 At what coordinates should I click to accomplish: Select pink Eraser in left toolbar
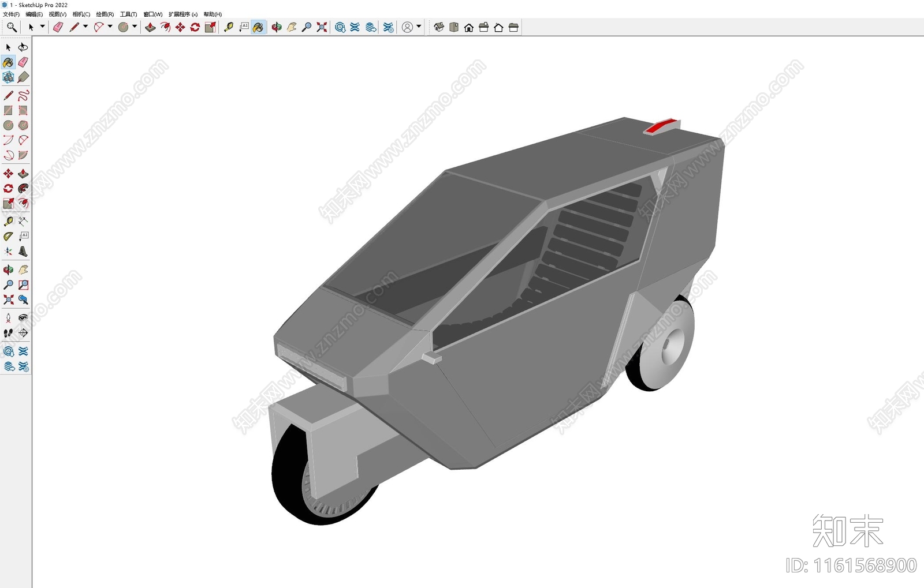pos(23,62)
